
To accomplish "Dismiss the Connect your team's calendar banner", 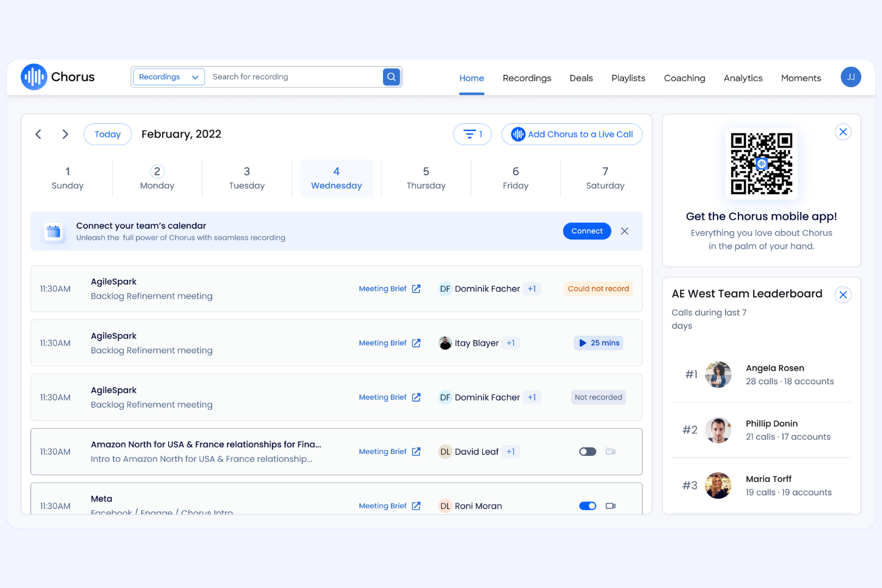I will [x=625, y=231].
